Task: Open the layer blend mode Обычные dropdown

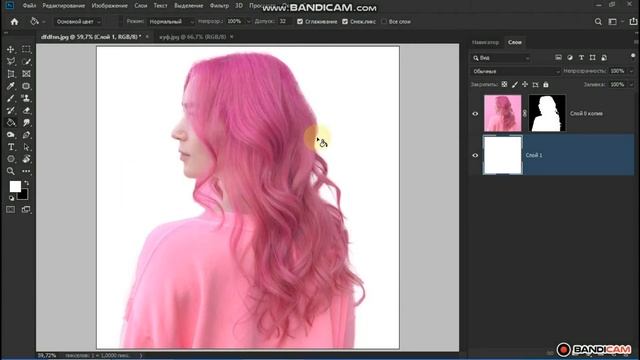Action: tap(516, 71)
